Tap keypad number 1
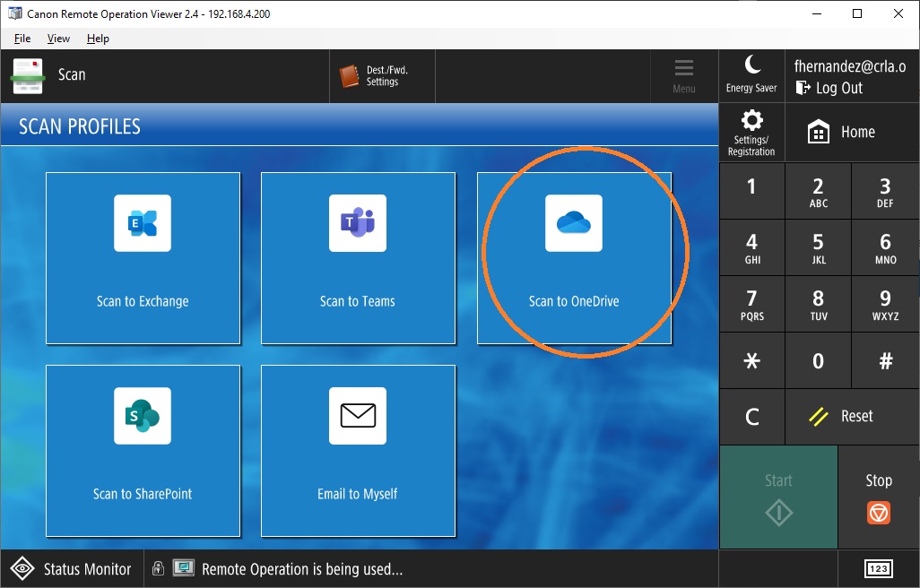The image size is (920, 588). (751, 191)
